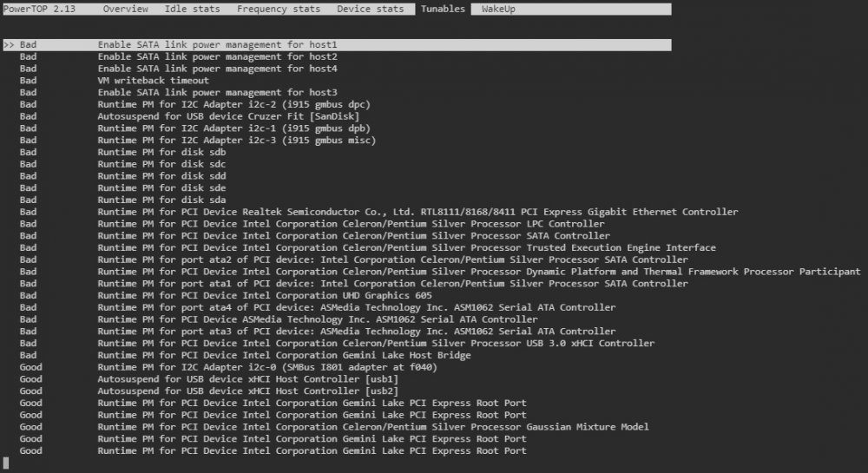This screenshot has height=473, width=868.
Task: Select the USB 3.0 xHCI Controller row
Action: pos(337,344)
